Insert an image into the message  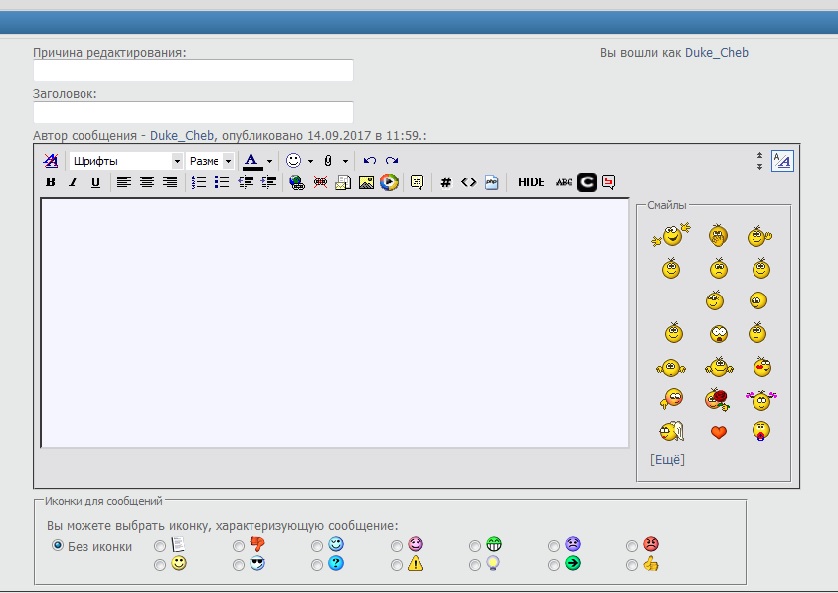(366, 182)
